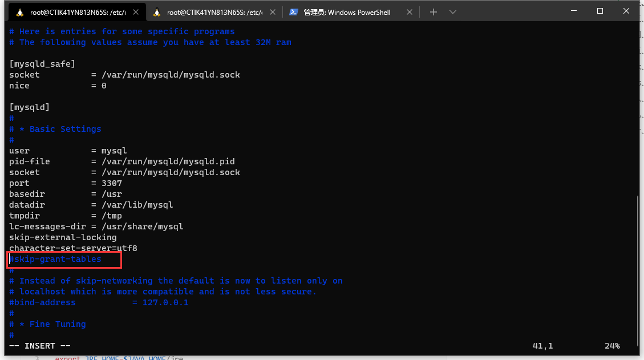The width and height of the screenshot is (644, 360).
Task: Click the '# * Basic Settings' comment
Action: (x=55, y=129)
